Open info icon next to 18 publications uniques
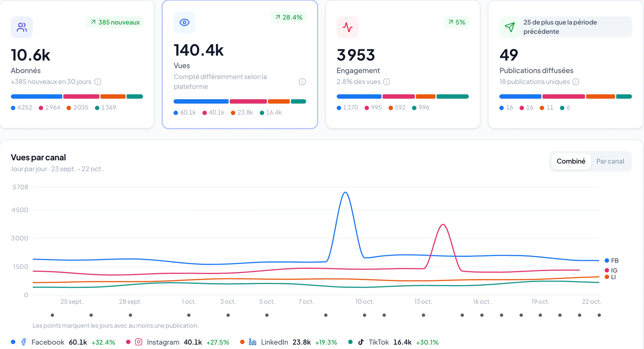The height and width of the screenshot is (349, 644). tap(576, 82)
